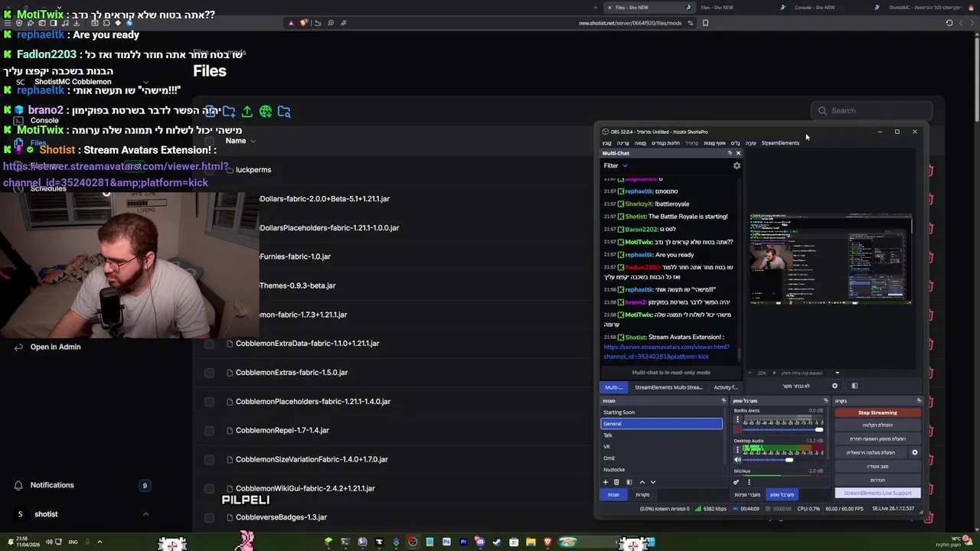Open StreamElements Live Support
This screenshot has width=980, height=551.
point(877,493)
